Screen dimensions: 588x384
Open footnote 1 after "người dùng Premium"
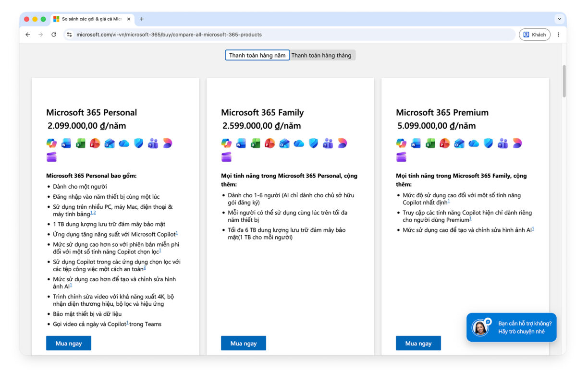click(470, 218)
